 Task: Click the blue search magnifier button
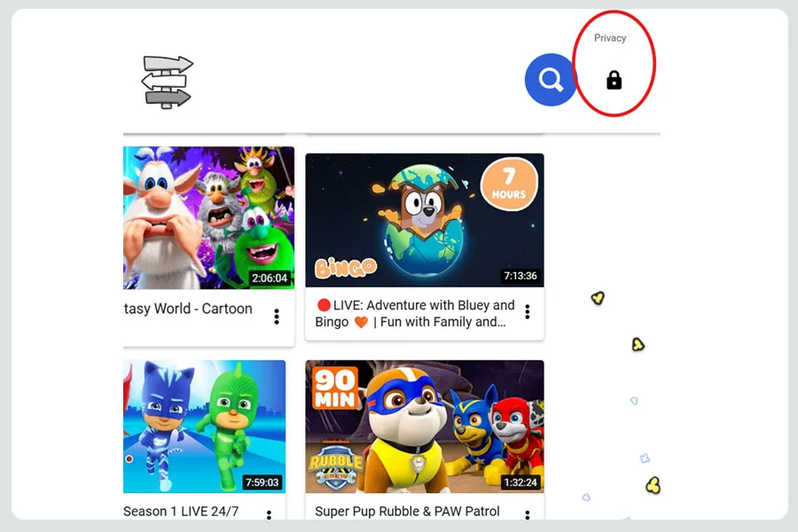pos(550,80)
